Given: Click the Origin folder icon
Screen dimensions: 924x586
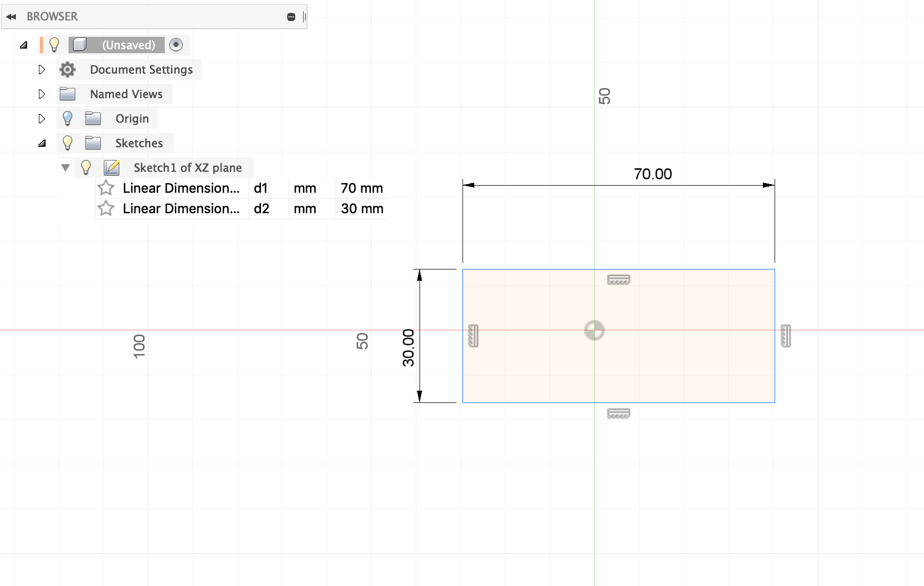Looking at the screenshot, I should tap(93, 119).
